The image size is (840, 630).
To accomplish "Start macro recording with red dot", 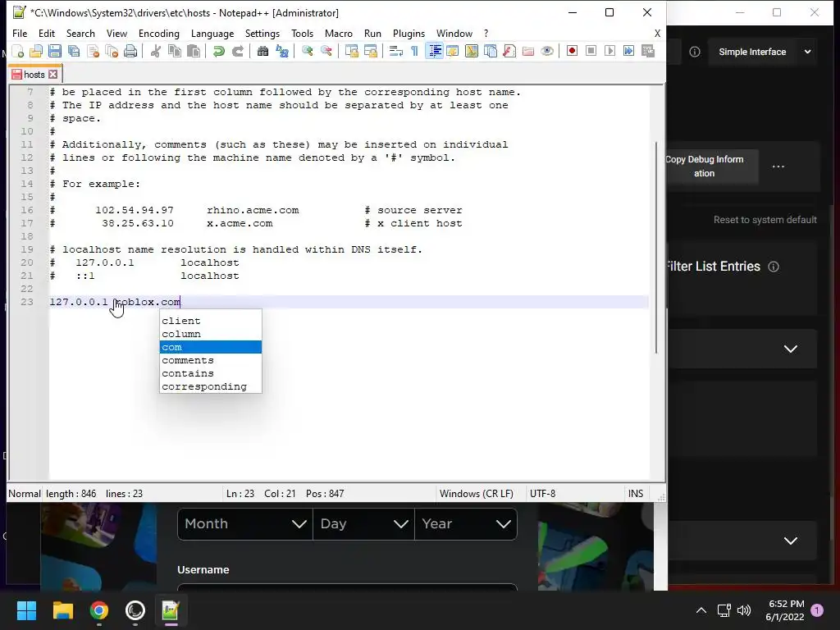I will [572, 51].
